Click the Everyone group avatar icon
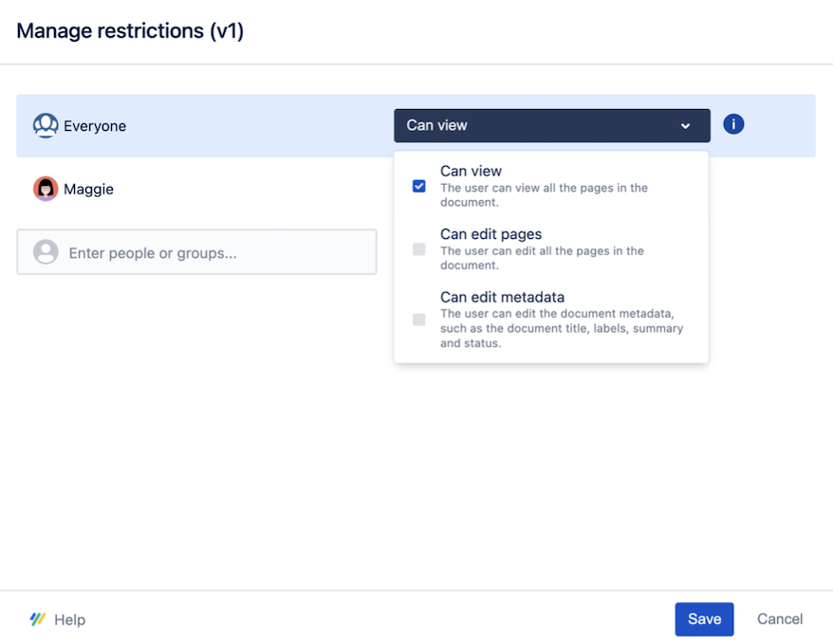This screenshot has height=644, width=833. [46, 125]
